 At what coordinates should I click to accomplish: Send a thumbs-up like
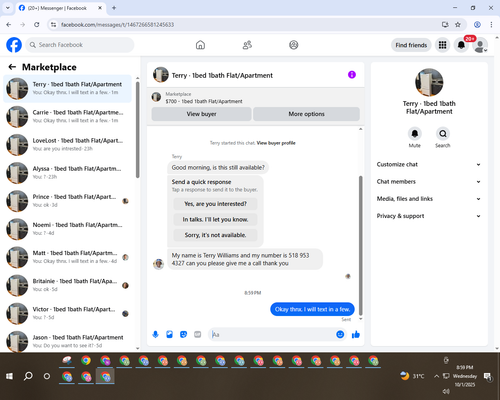[x=356, y=334]
